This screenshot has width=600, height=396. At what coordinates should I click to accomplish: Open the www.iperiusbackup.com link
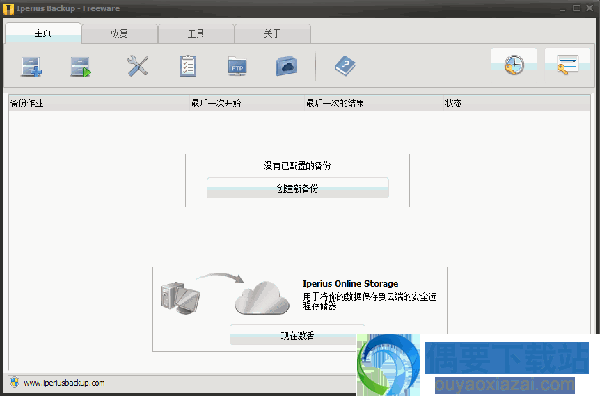click(64, 383)
